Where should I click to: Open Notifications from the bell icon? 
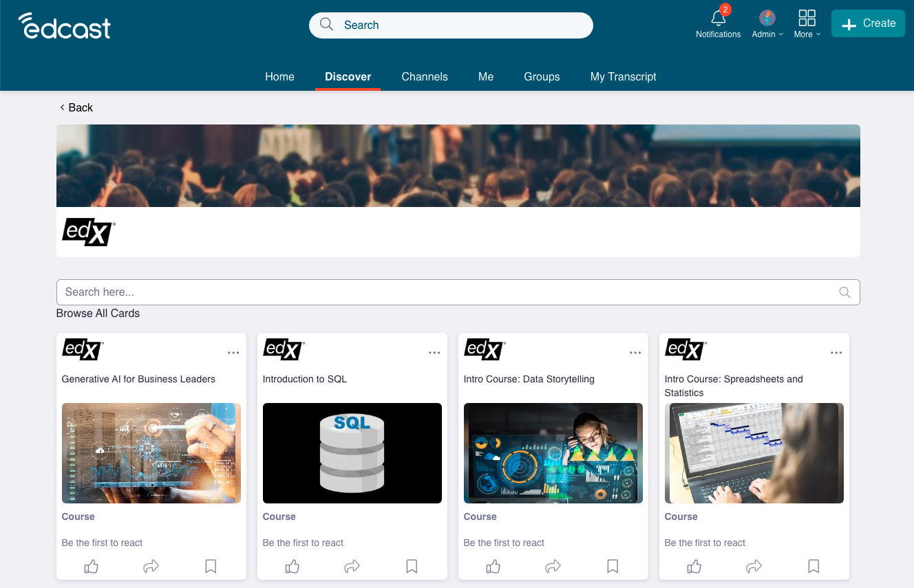point(718,19)
